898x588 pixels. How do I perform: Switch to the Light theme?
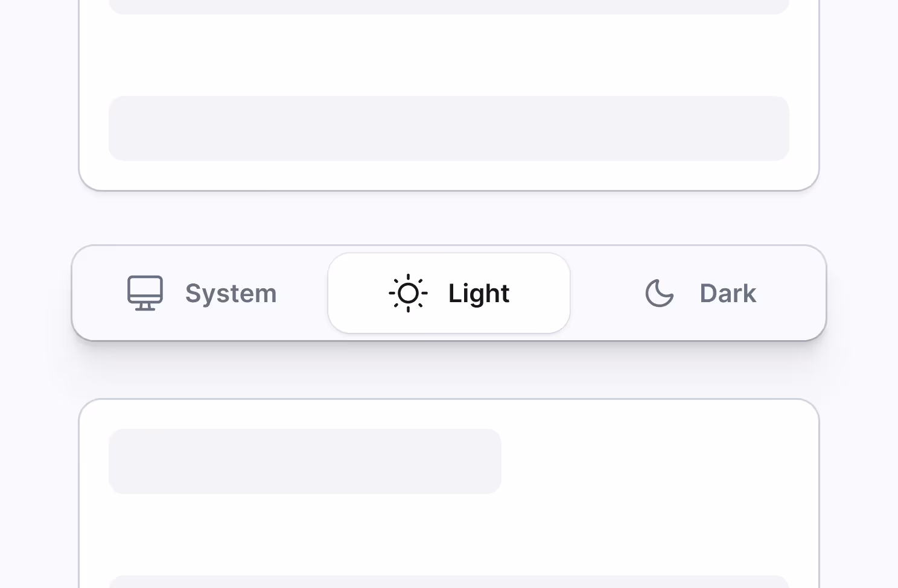pos(449,293)
